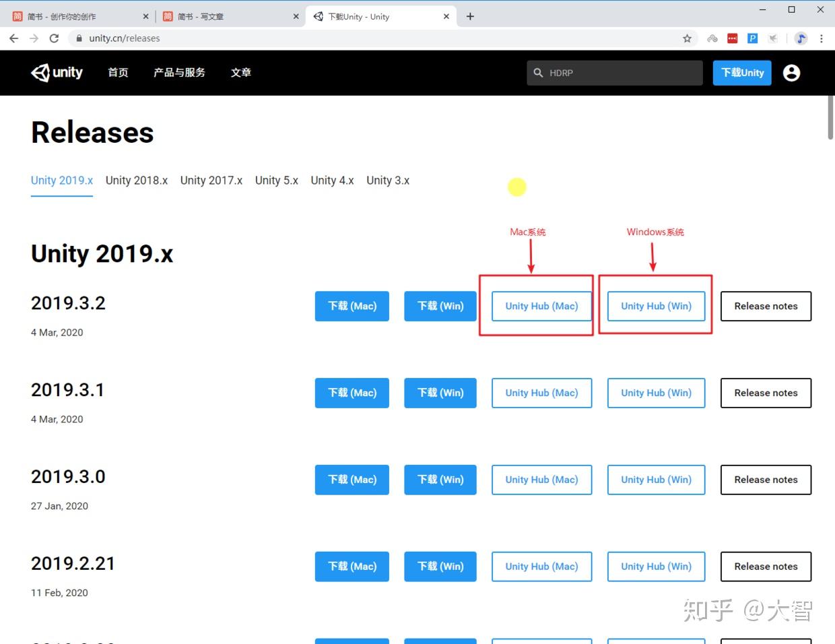Go to the 文章 menu item
This screenshot has width=835, height=644.
pos(241,72)
